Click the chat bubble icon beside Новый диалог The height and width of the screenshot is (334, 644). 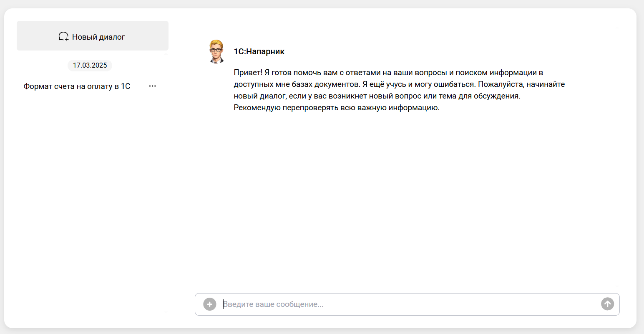pos(63,37)
